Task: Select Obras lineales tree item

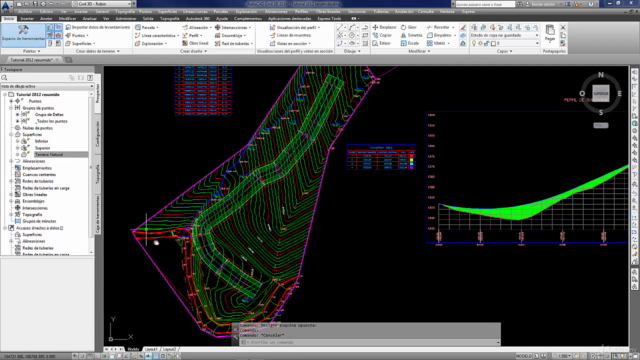Action: [35, 195]
